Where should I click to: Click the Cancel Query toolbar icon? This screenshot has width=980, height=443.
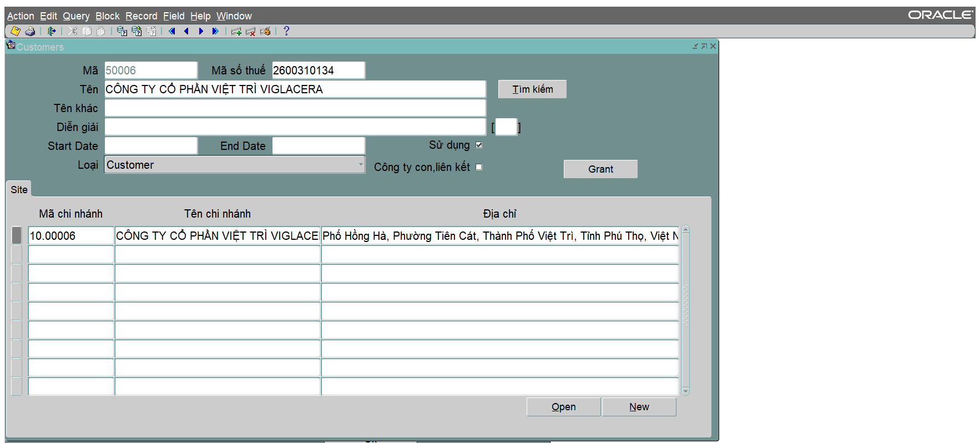click(x=151, y=31)
